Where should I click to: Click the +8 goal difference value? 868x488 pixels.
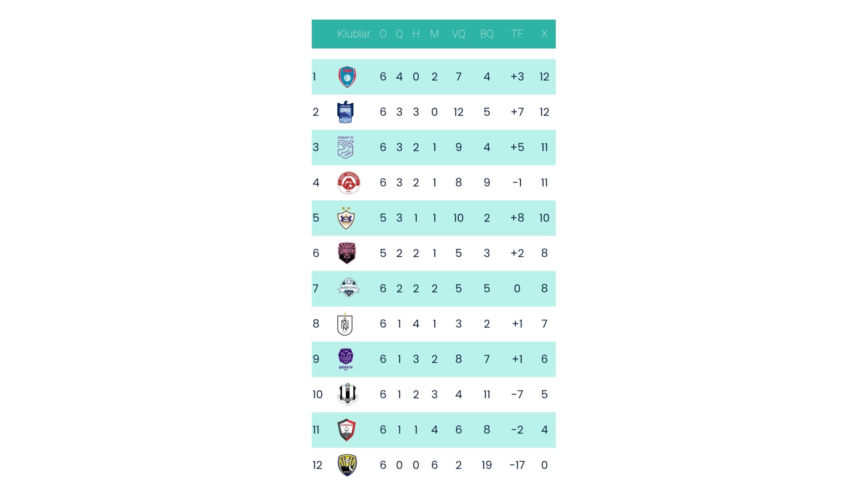coord(517,218)
